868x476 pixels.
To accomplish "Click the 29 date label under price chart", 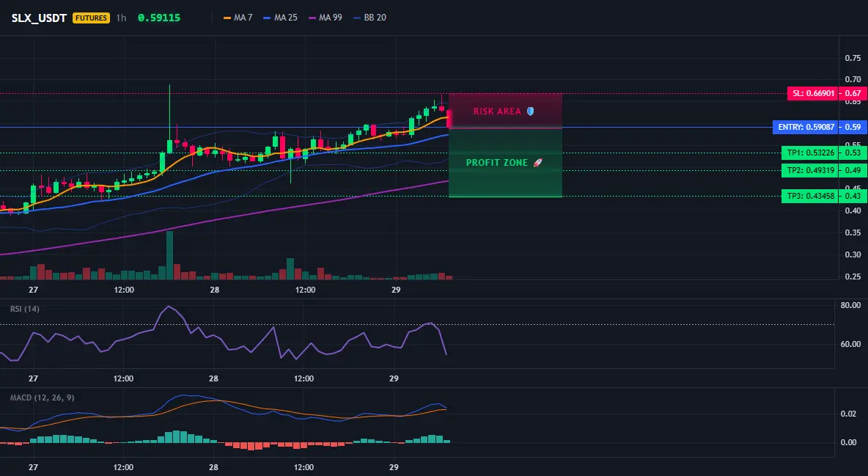I will pos(395,290).
